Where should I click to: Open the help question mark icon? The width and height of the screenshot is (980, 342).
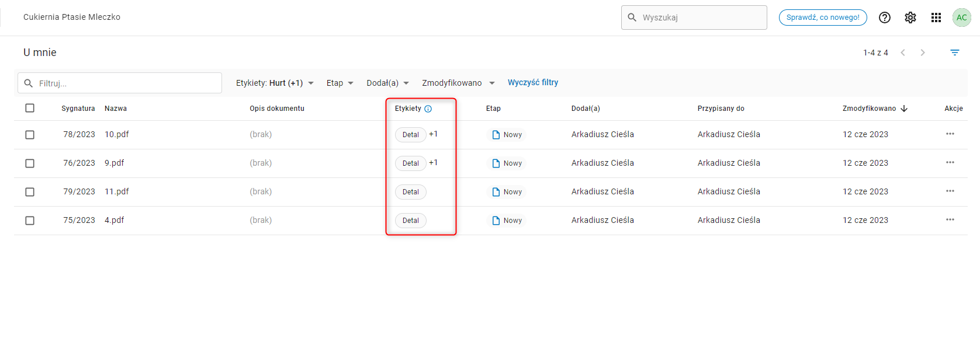[x=885, y=18]
